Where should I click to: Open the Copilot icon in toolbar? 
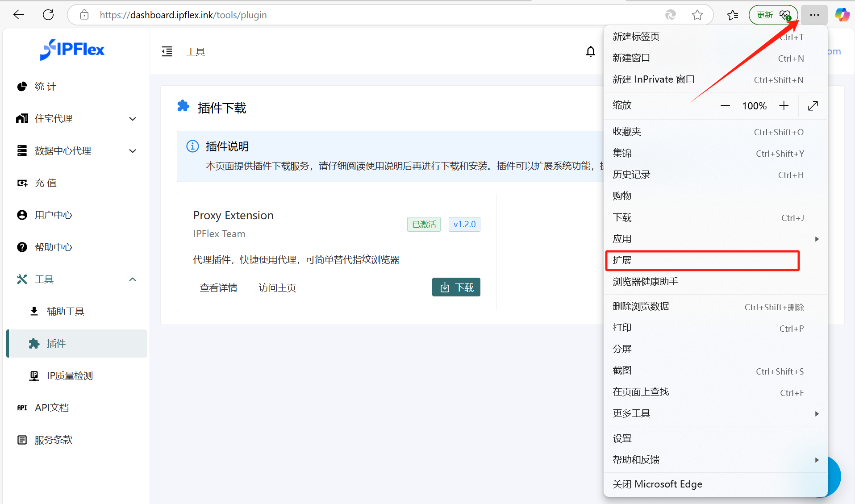[842, 15]
